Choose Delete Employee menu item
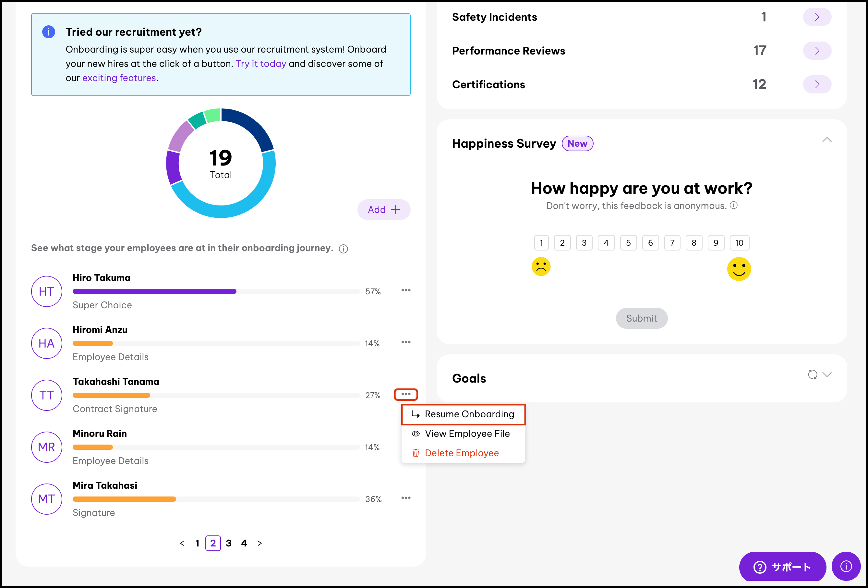 click(461, 453)
